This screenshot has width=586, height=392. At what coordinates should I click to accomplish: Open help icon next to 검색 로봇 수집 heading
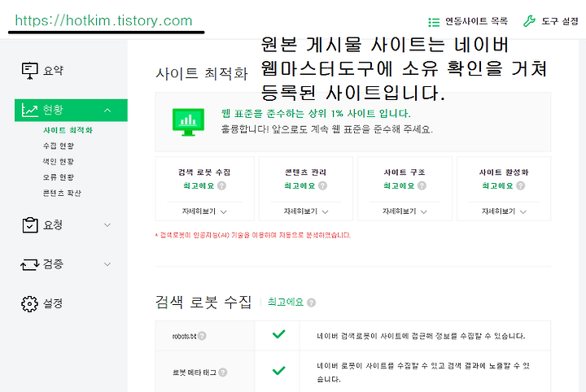311,303
